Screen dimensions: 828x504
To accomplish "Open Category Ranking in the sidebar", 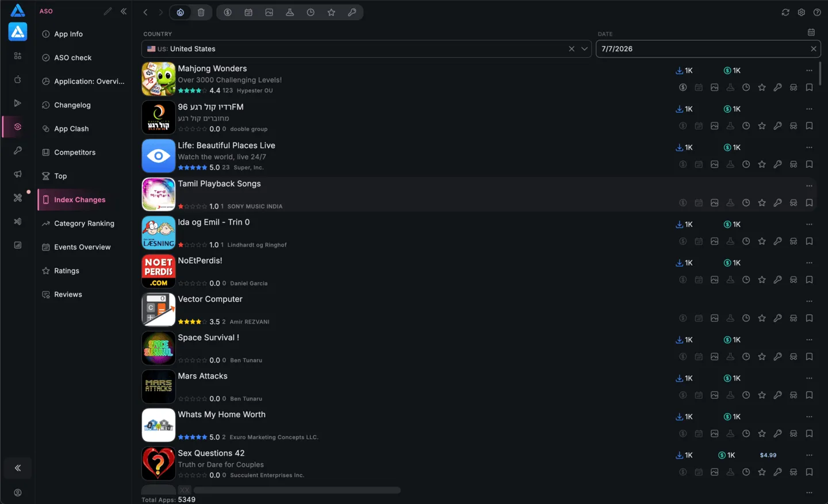I will tap(84, 224).
